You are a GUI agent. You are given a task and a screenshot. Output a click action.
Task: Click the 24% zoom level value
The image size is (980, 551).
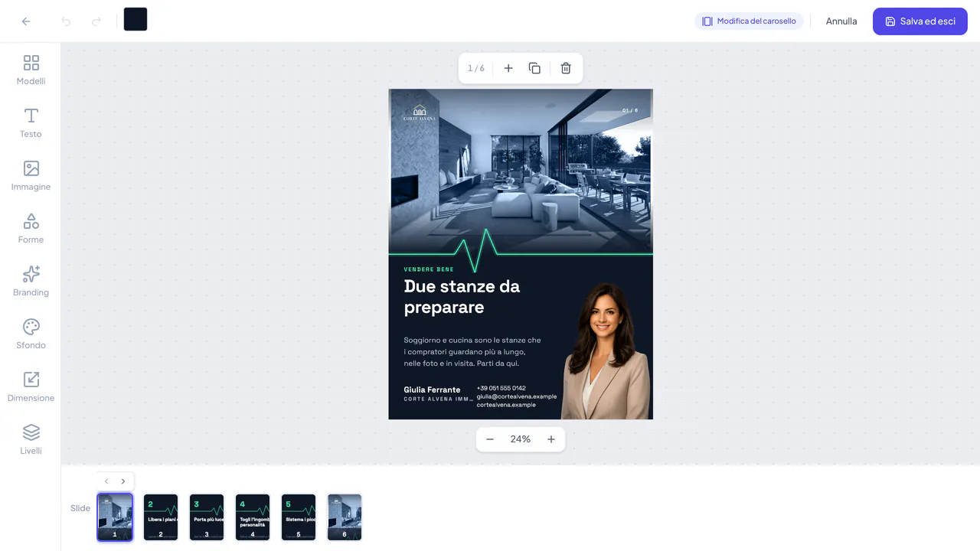521,439
